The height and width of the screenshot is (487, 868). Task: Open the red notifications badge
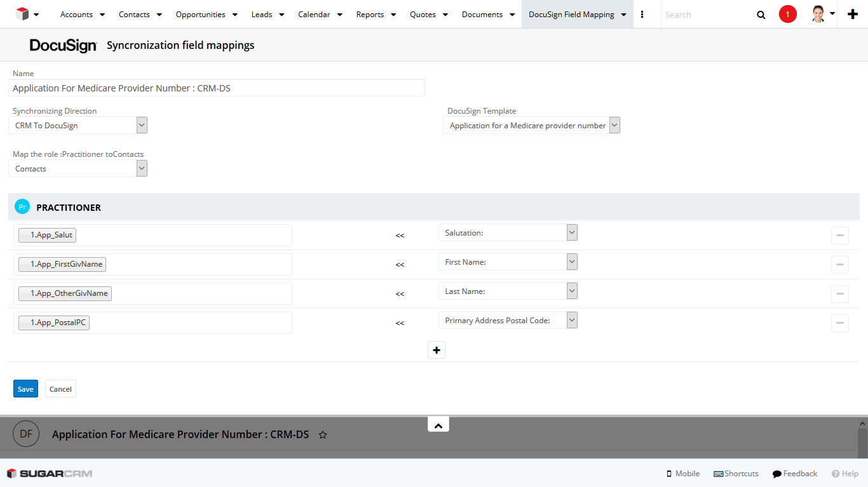[x=788, y=14]
